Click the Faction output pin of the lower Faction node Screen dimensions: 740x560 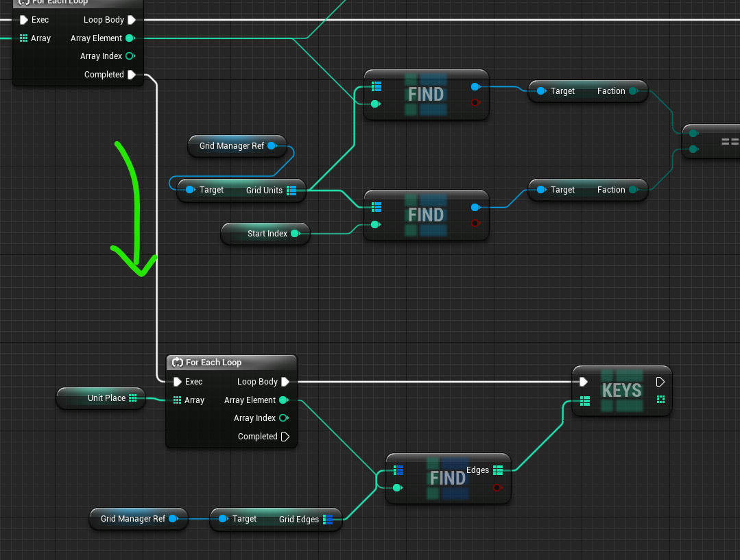(633, 190)
